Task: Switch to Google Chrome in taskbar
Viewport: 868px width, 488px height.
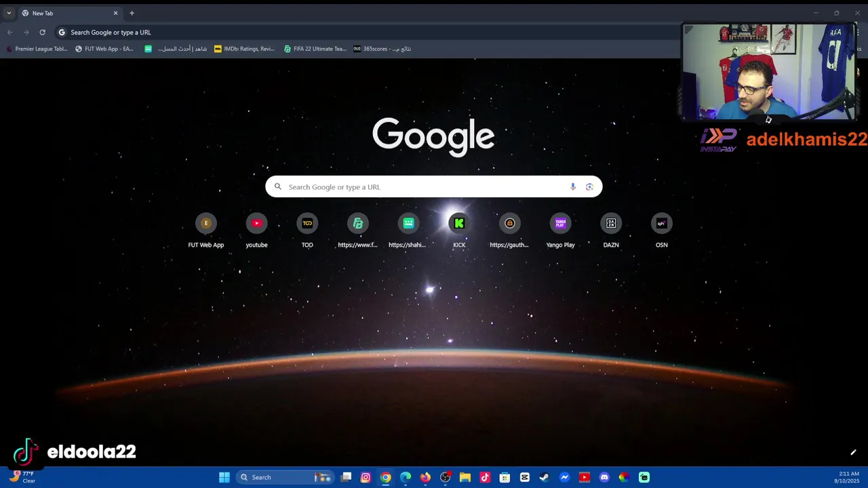Action: (x=385, y=477)
